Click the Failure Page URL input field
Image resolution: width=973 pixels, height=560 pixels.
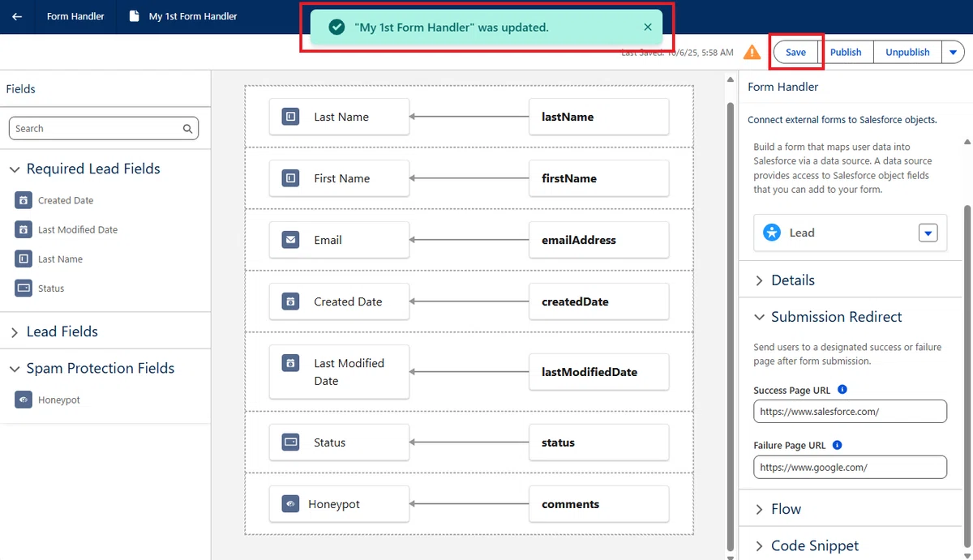(850, 467)
